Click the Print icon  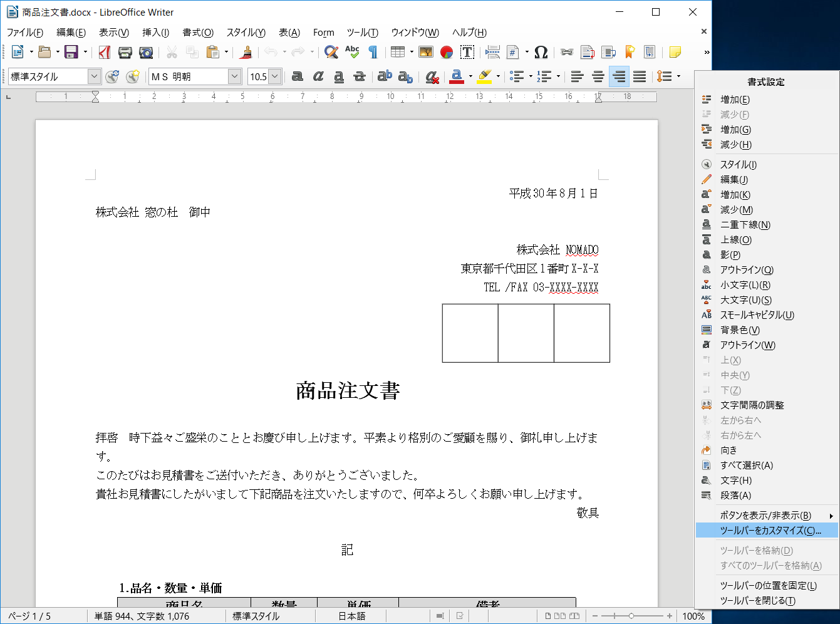pos(125,52)
